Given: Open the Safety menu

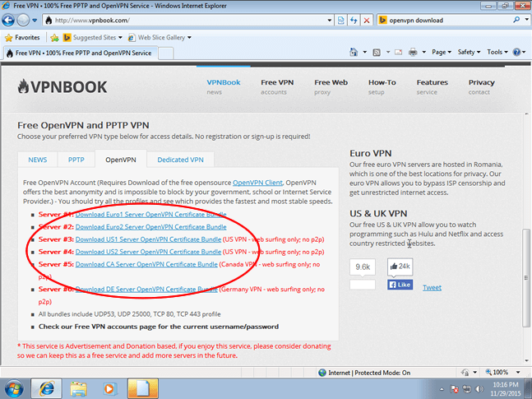Looking at the screenshot, I should [469, 52].
